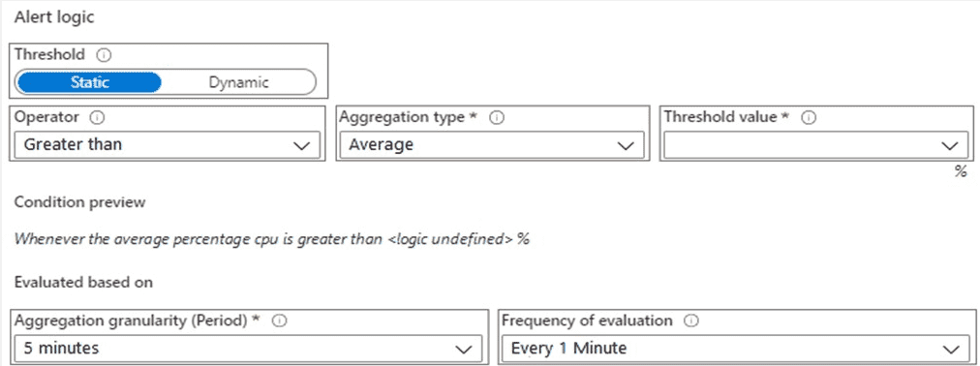
Task: Click the chevron in the Operator field
Action: click(x=302, y=145)
